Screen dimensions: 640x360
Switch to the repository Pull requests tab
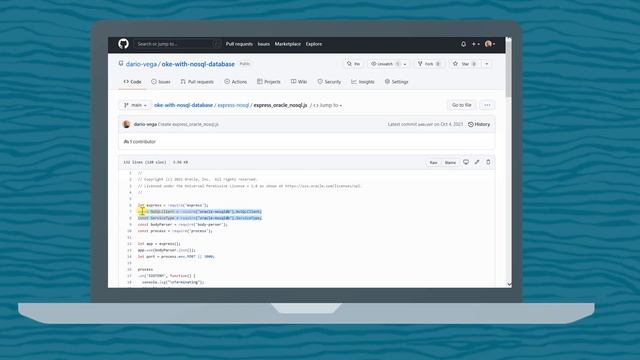pos(197,82)
